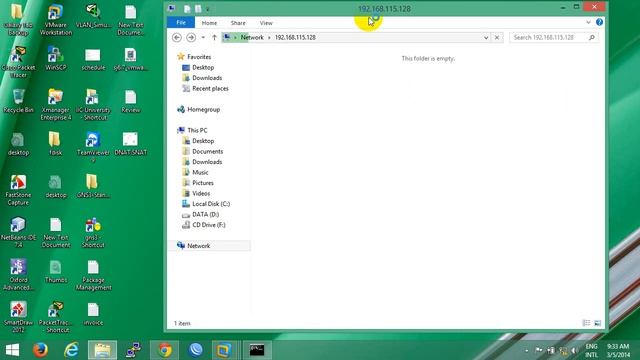This screenshot has width=640, height=360.
Task: Expand the ribbon with the chevron
Action: (x=588, y=22)
